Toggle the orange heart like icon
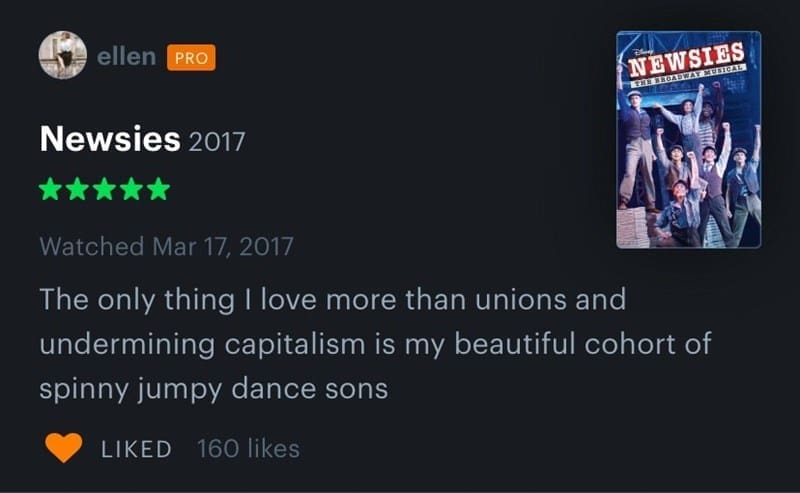This screenshot has width=800, height=493. pos(64,448)
